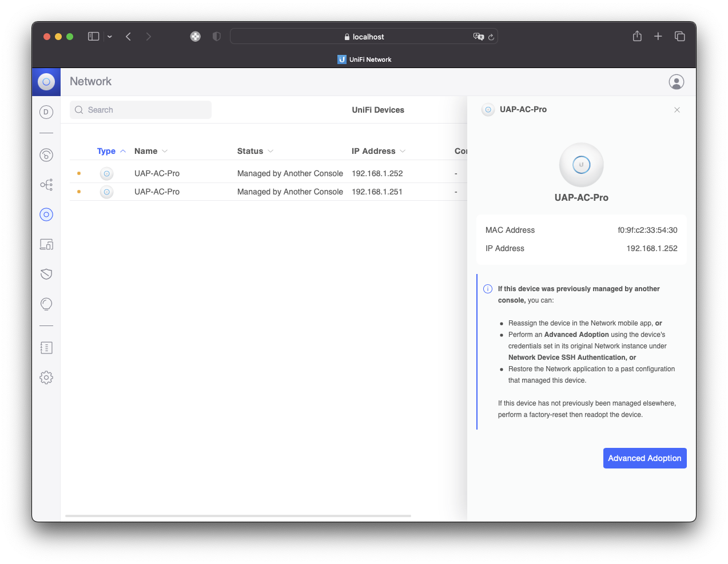Image resolution: width=728 pixels, height=564 pixels.
Task: Close the UAP-AC-Pro details panel
Action: [x=677, y=110]
